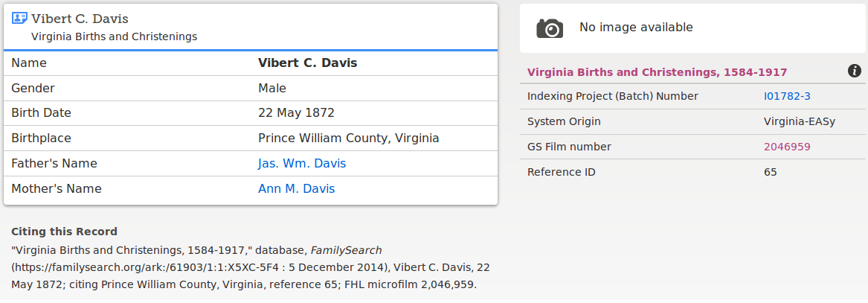This screenshot has width=868, height=303.
Task: Click the Vibert C. Davis header title
Action: (x=80, y=19)
